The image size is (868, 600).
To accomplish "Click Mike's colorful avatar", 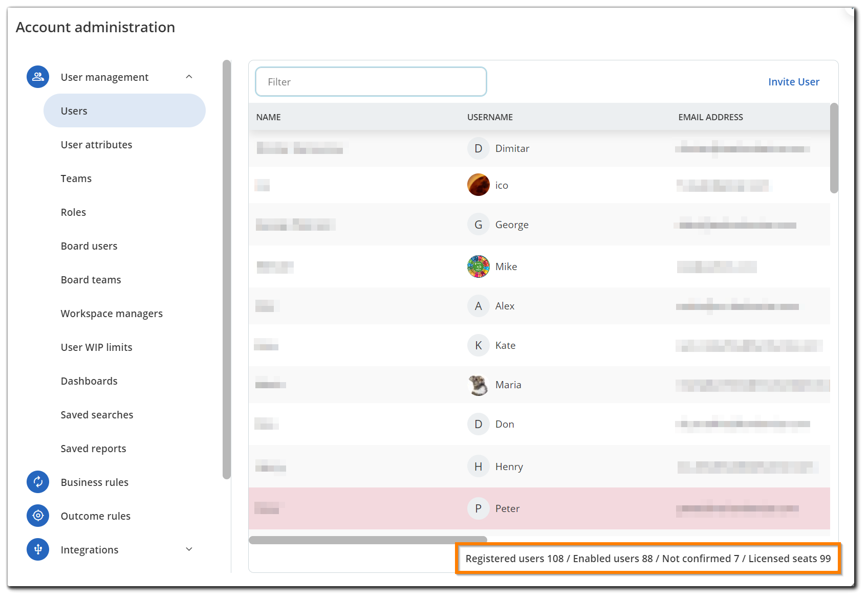I will point(478,266).
